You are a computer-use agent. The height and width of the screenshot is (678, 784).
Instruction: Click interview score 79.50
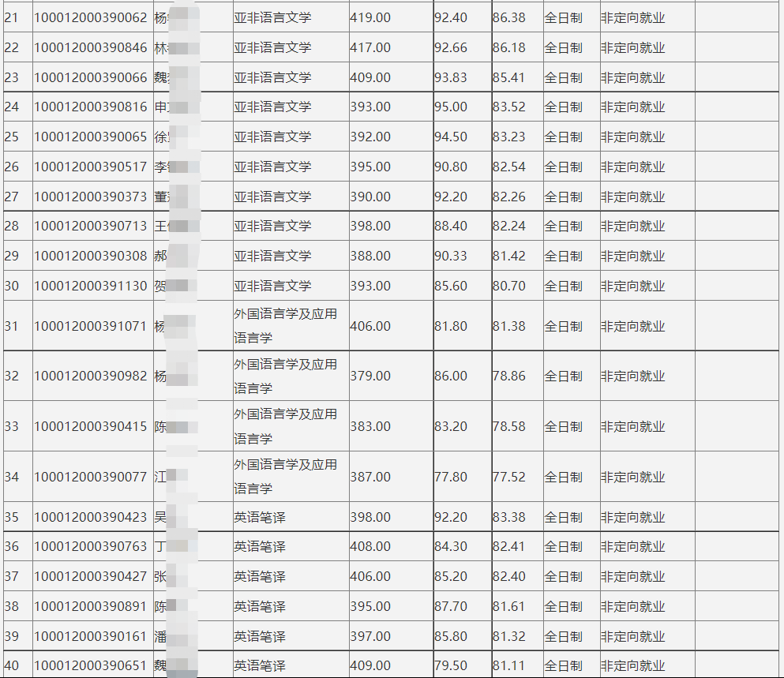[451, 666]
